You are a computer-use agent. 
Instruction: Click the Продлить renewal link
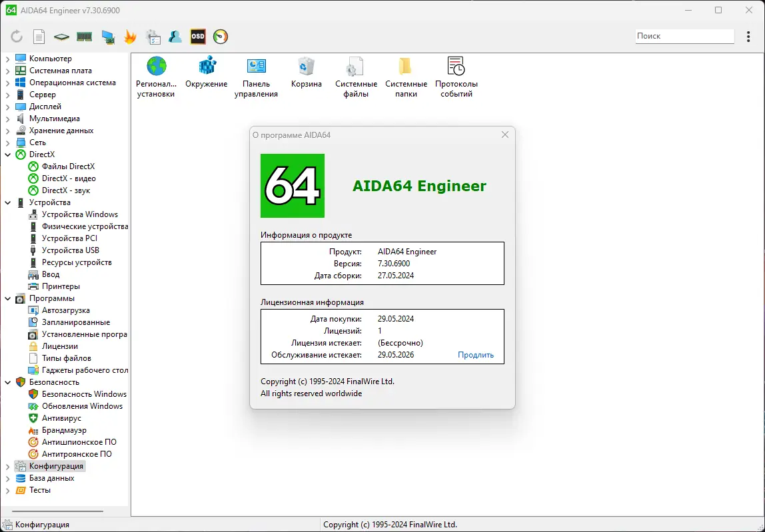click(476, 355)
